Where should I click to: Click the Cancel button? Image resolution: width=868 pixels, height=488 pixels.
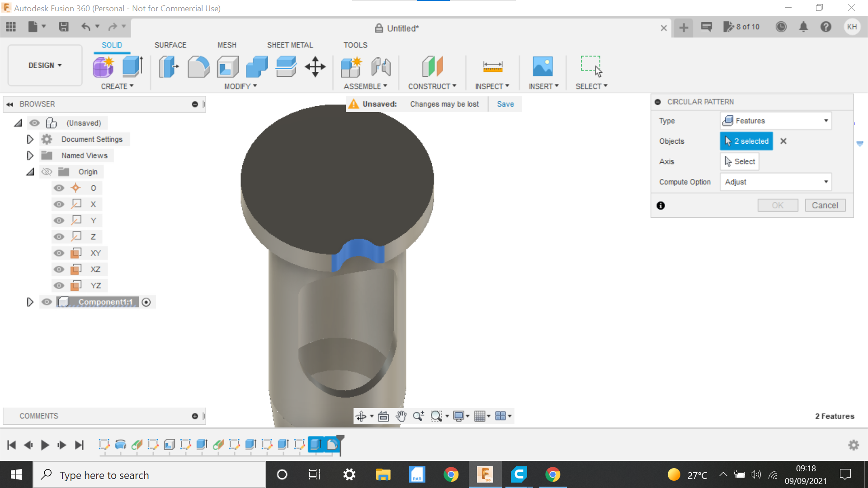(825, 204)
